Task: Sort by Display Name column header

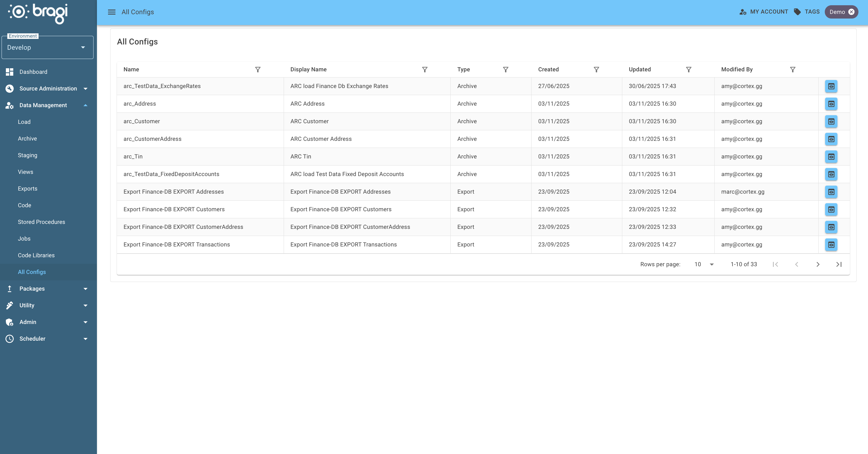Action: point(308,69)
